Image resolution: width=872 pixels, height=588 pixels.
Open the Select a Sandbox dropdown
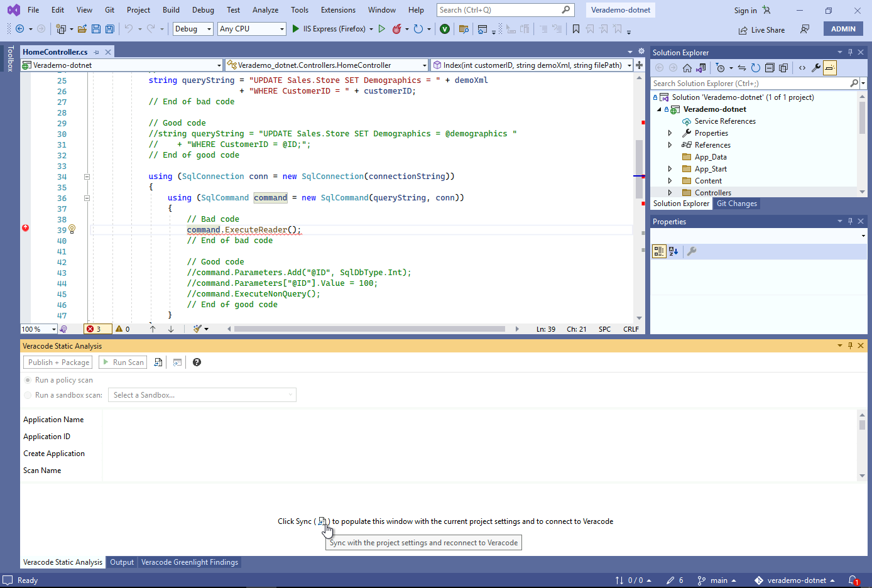[x=202, y=395]
